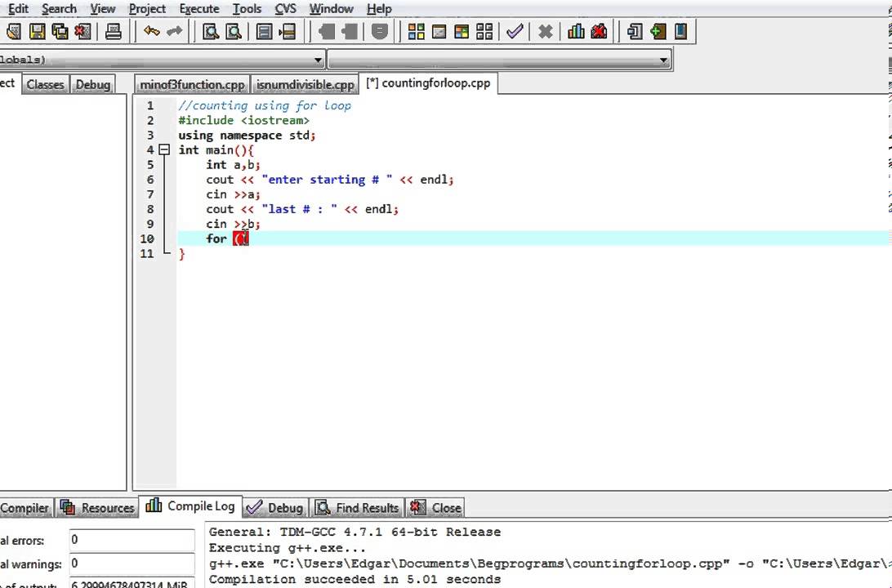Viewport: 892px width, 588px height.
Task: Switch to the isnumdivisible.cpp tab
Action: tap(305, 84)
